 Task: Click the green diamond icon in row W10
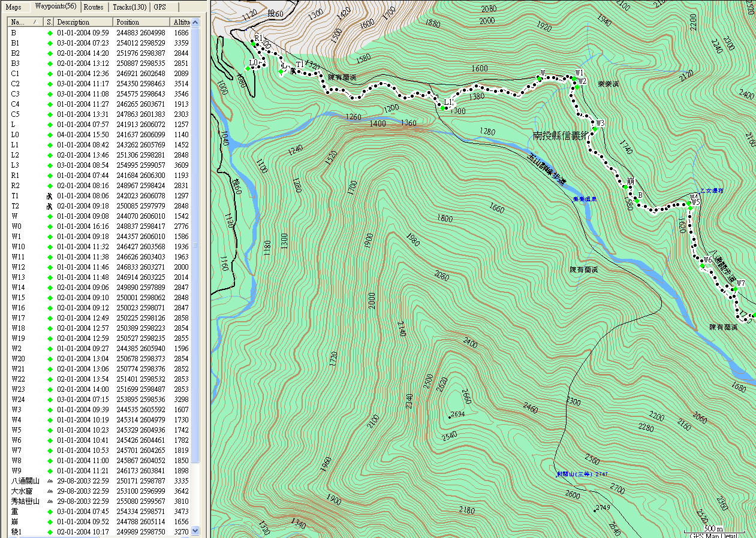(50, 247)
